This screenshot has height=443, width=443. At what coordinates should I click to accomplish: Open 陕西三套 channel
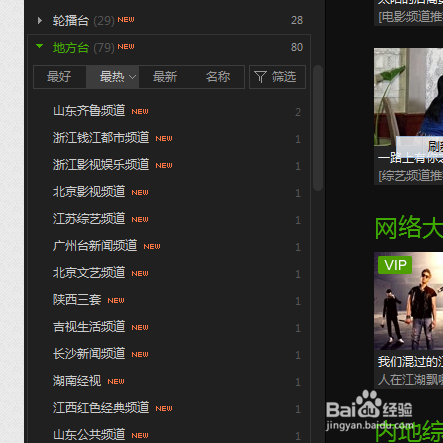(x=77, y=300)
